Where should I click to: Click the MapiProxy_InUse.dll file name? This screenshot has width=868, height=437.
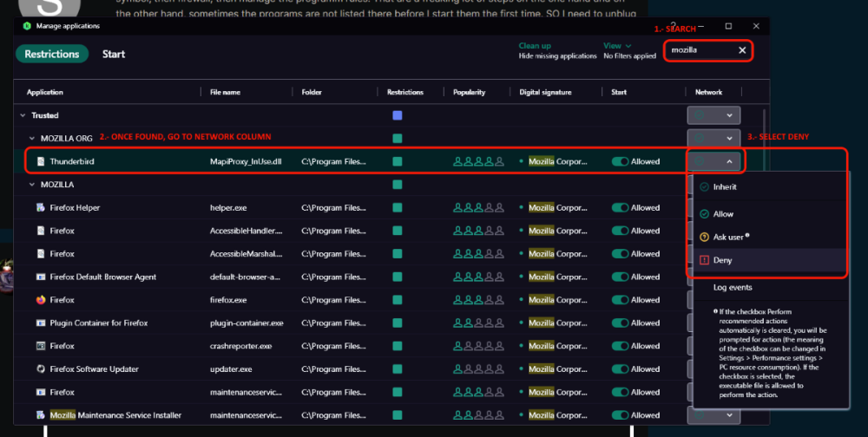[246, 161]
